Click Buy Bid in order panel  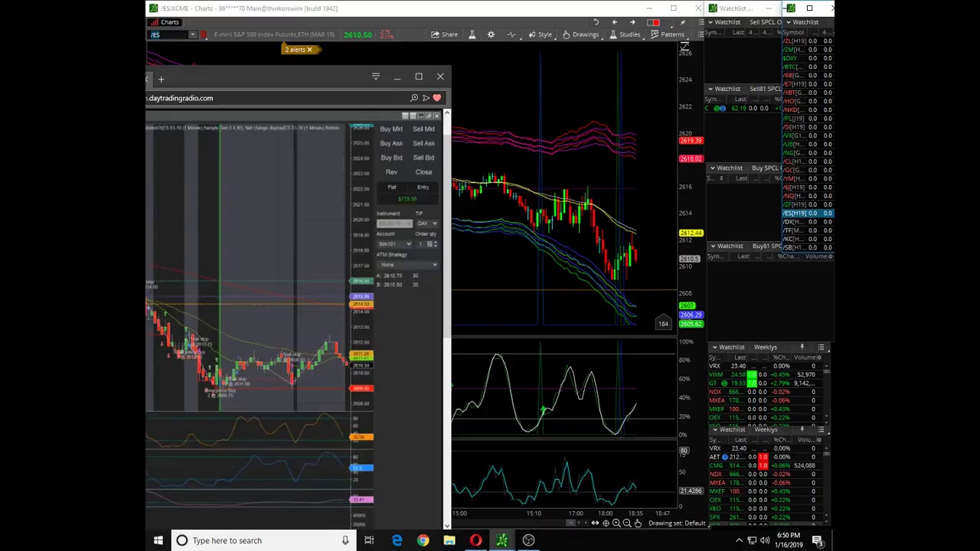(391, 158)
